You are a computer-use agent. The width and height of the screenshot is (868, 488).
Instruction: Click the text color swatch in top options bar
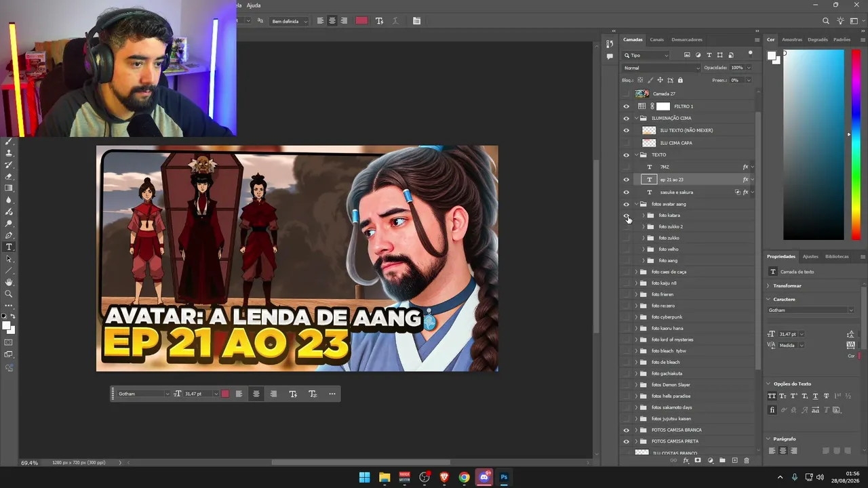point(361,21)
